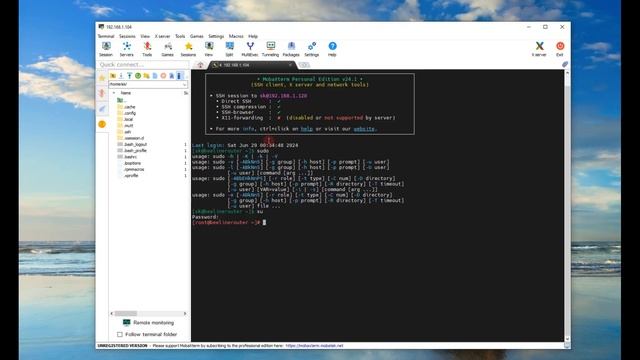The image size is (640, 360).
Task: Select the parent directory '..' entry
Action: point(122,100)
